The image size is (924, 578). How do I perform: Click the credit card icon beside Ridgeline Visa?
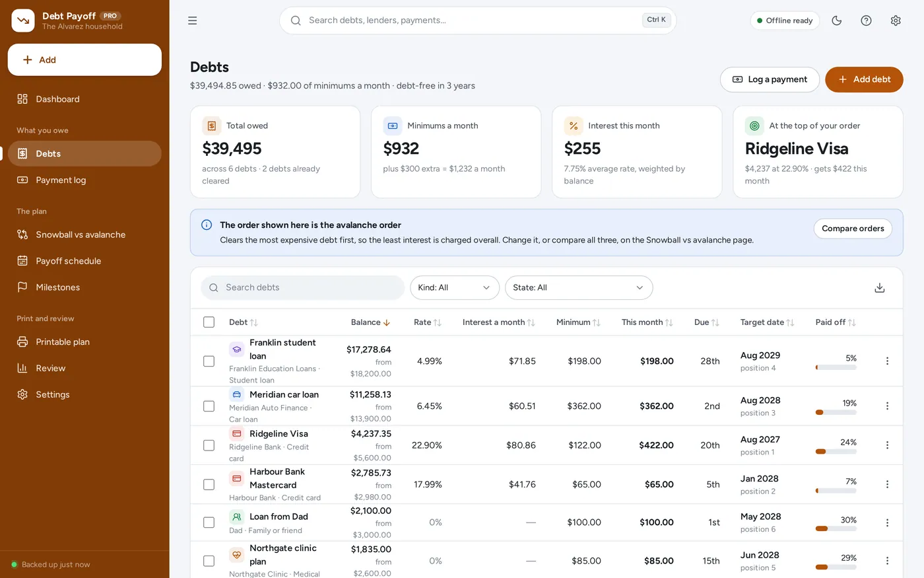coord(237,433)
